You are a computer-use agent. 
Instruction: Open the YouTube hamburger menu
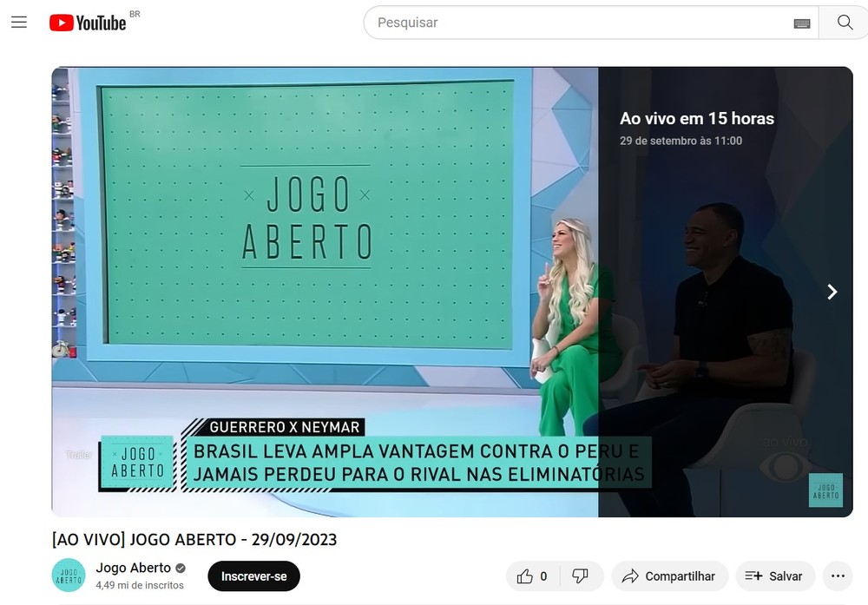coord(19,22)
